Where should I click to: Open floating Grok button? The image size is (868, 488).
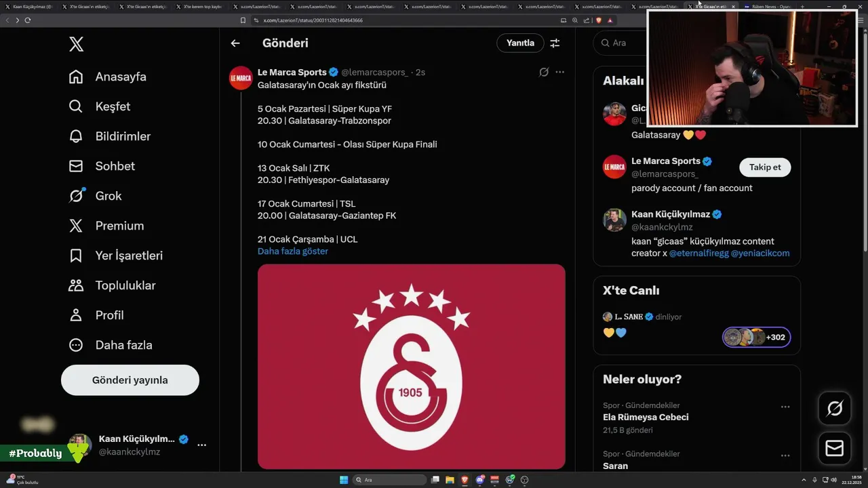835,408
